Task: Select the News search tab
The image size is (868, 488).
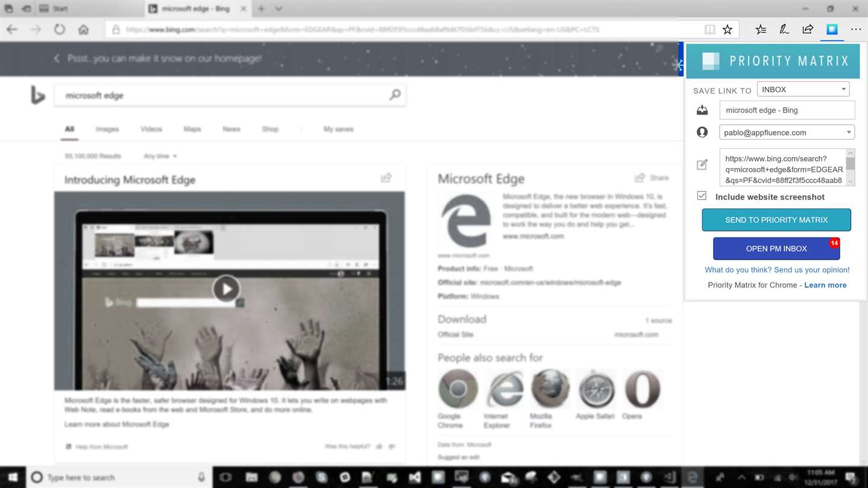Action: click(x=231, y=129)
